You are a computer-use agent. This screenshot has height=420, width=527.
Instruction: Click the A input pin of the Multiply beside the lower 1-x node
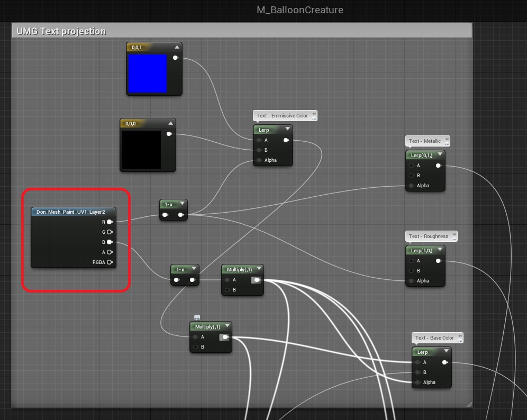click(x=228, y=280)
